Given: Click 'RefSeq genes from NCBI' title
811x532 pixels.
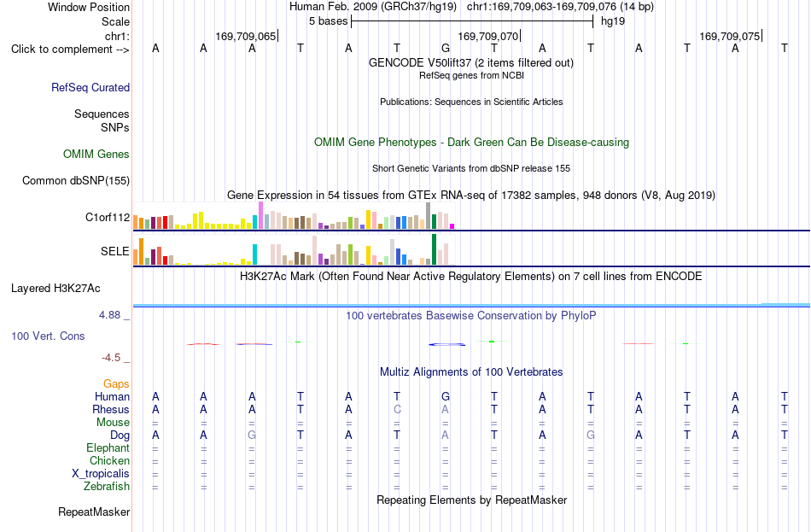Looking at the screenshot, I should (471, 75).
